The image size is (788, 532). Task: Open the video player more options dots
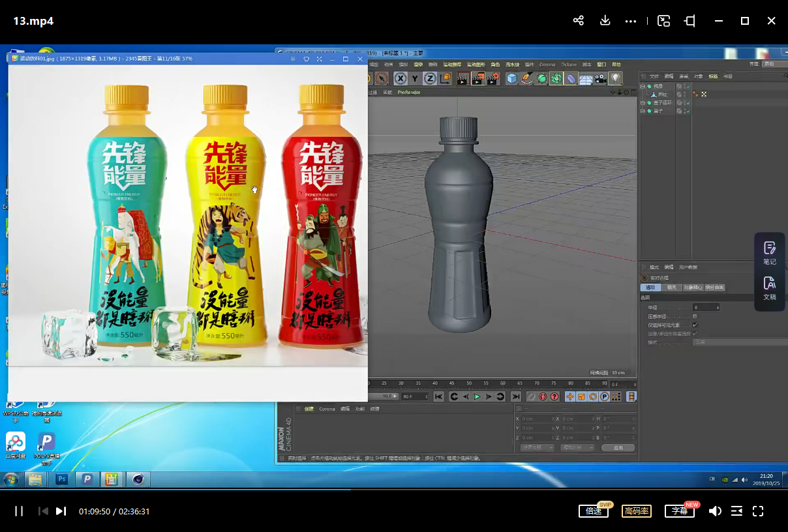pyautogui.click(x=630, y=21)
